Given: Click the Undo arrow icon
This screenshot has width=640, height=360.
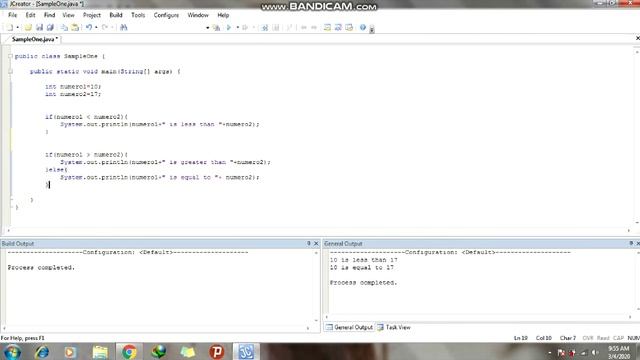Looking at the screenshot, I should pyautogui.click(x=89, y=27).
